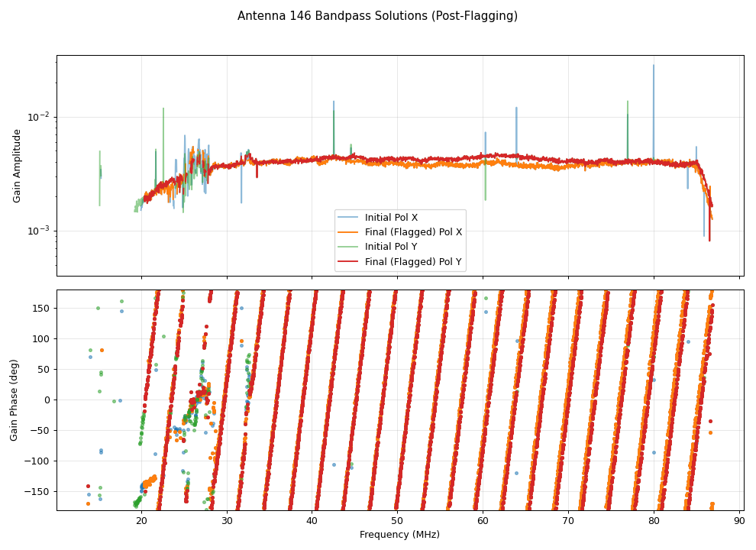The height and width of the screenshot is (550, 756).
Task: Click the x-axis tick label '50'
Action: click(397, 521)
